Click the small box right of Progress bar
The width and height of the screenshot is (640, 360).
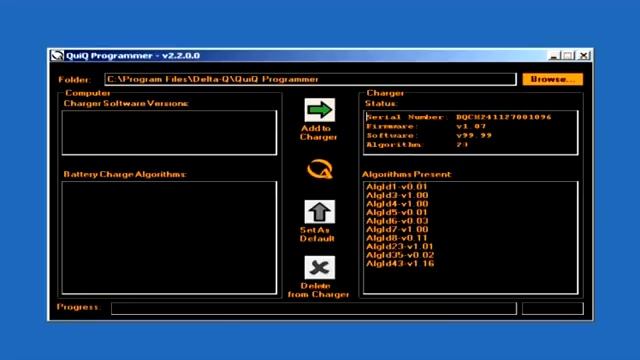tap(553, 309)
